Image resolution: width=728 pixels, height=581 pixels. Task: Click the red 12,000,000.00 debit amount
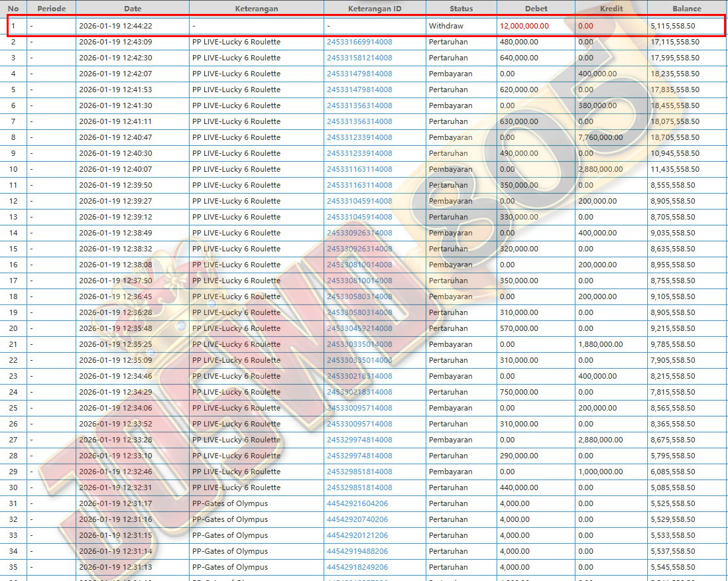(524, 26)
